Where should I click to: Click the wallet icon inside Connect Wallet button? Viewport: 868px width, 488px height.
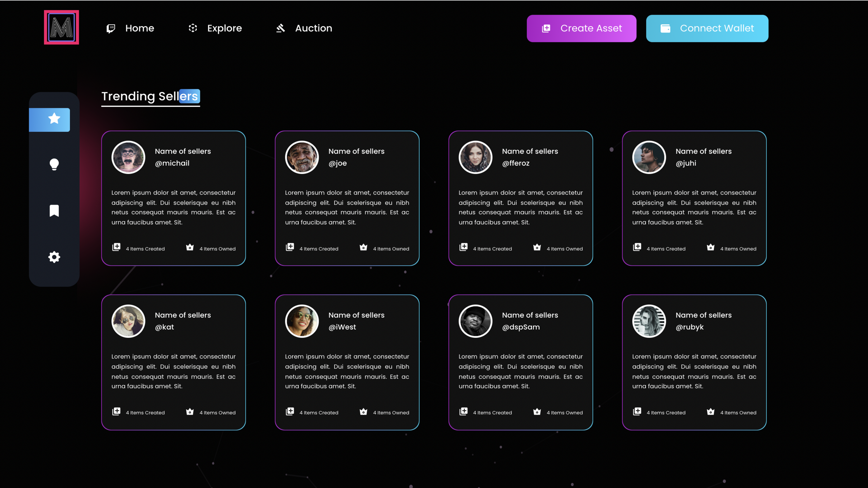point(666,28)
